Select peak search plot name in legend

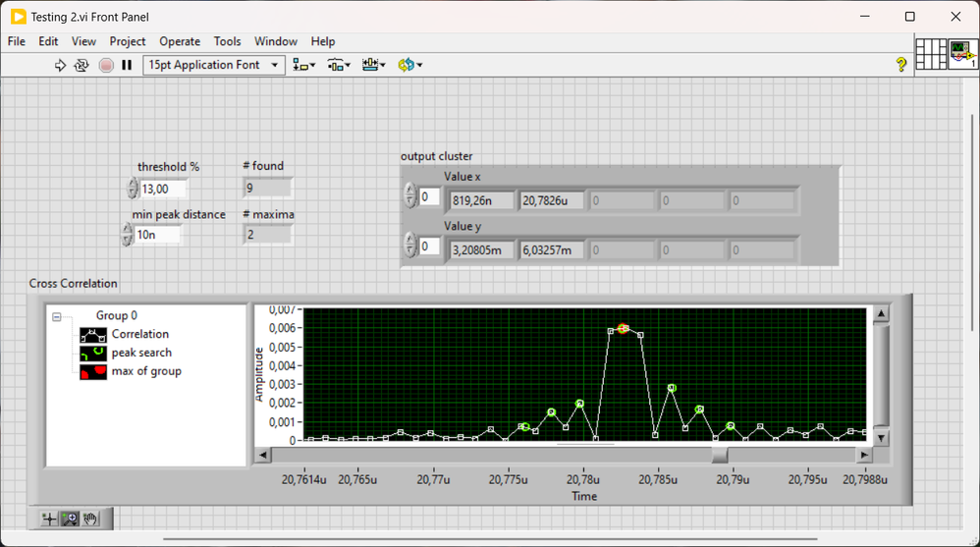coord(141,353)
